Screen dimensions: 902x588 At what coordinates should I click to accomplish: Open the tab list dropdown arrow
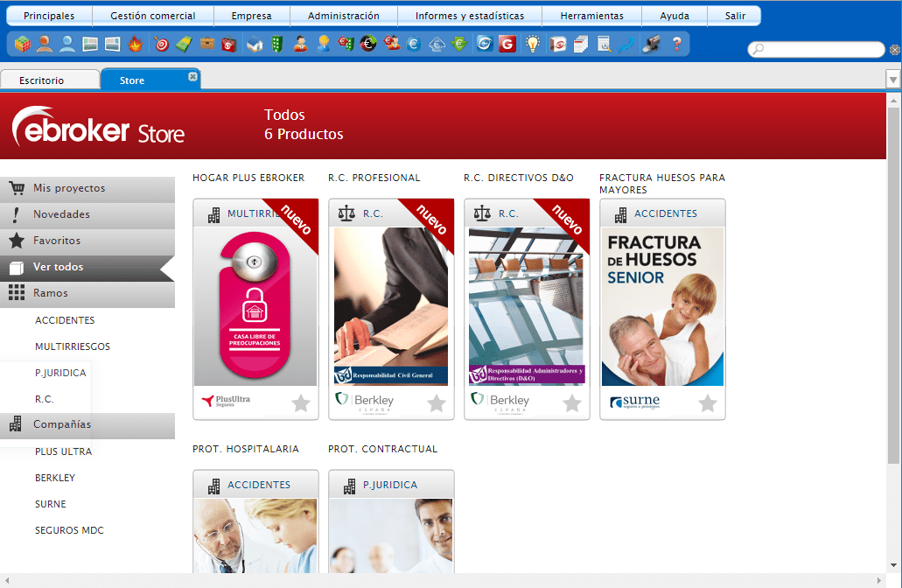point(892,80)
